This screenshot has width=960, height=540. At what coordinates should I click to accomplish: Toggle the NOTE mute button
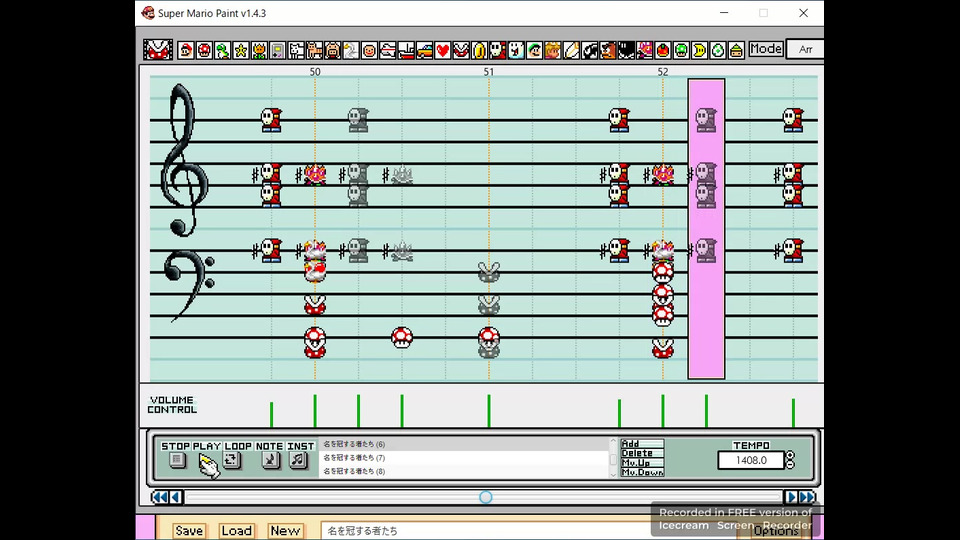coord(270,460)
